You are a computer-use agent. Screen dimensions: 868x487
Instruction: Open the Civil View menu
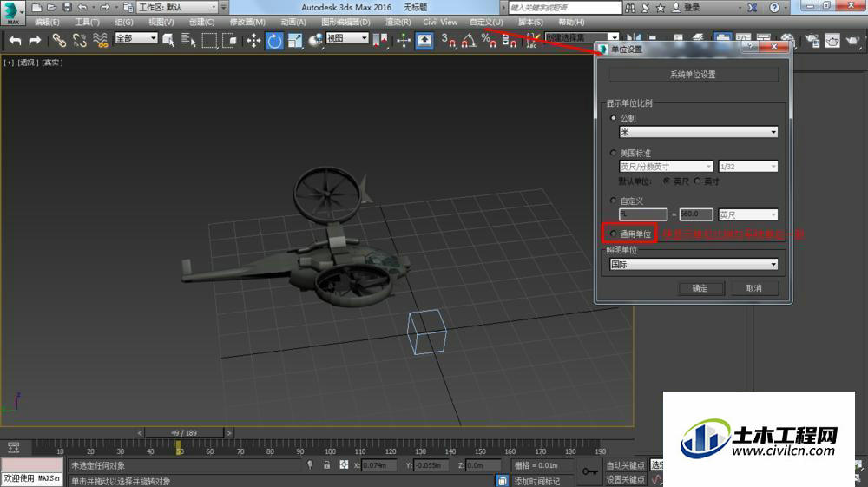pos(440,23)
